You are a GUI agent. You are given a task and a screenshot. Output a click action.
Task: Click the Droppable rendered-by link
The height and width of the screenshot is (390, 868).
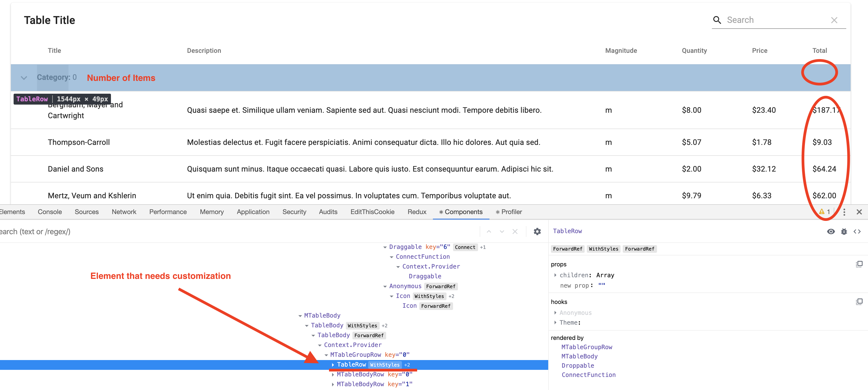578,365
